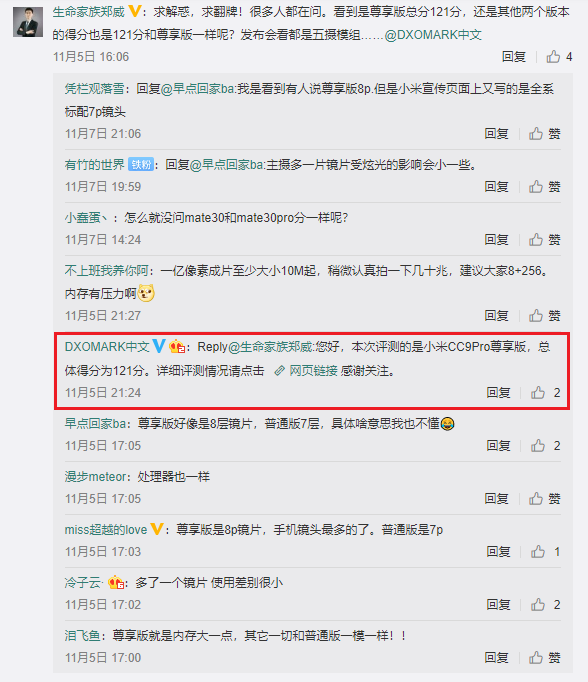The height and width of the screenshot is (682, 588).
Task: Like 早点回家ba's comment about 8层镜片
Action: [x=545, y=446]
